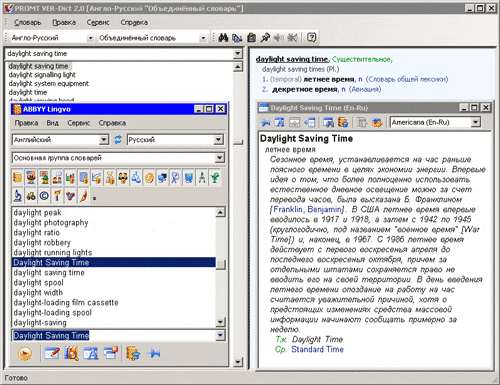Select the microscope dictionary icon in Lingvo
The image size is (500, 385).
18,196
